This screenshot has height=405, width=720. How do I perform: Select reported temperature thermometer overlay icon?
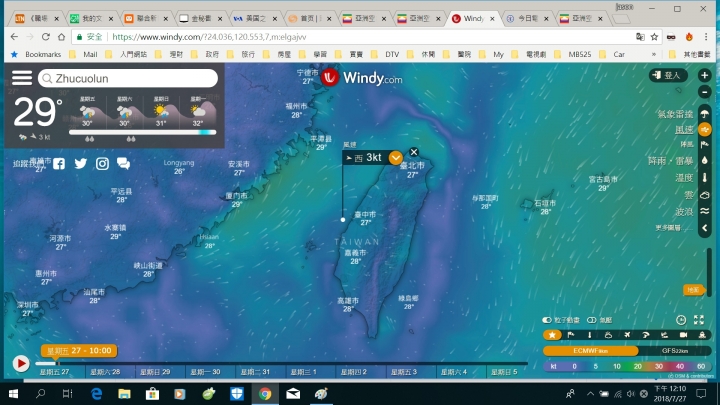click(590, 335)
